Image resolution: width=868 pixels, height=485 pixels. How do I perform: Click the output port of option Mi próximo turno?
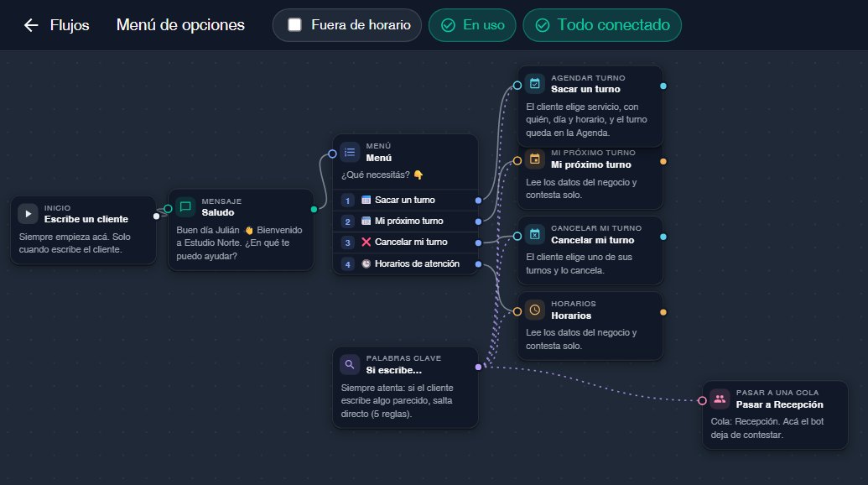click(478, 222)
